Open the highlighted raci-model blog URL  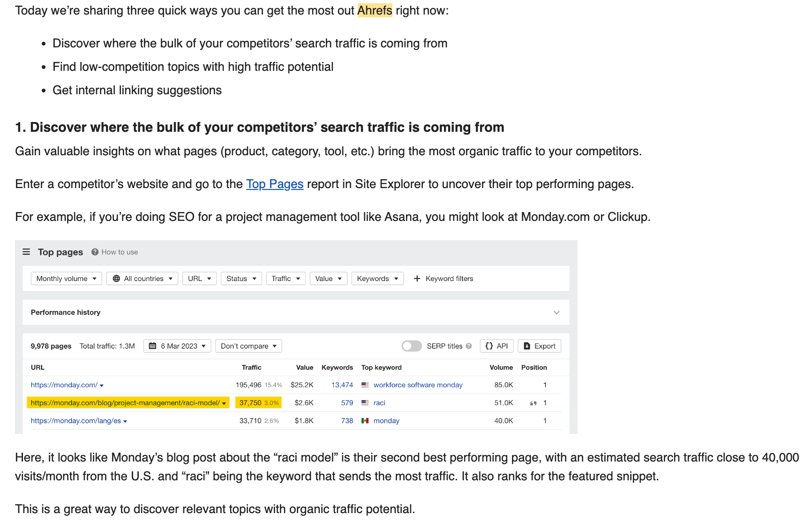click(x=125, y=403)
